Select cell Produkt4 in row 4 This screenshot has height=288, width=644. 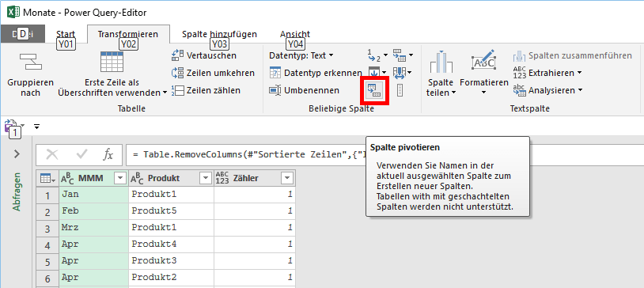point(171,244)
